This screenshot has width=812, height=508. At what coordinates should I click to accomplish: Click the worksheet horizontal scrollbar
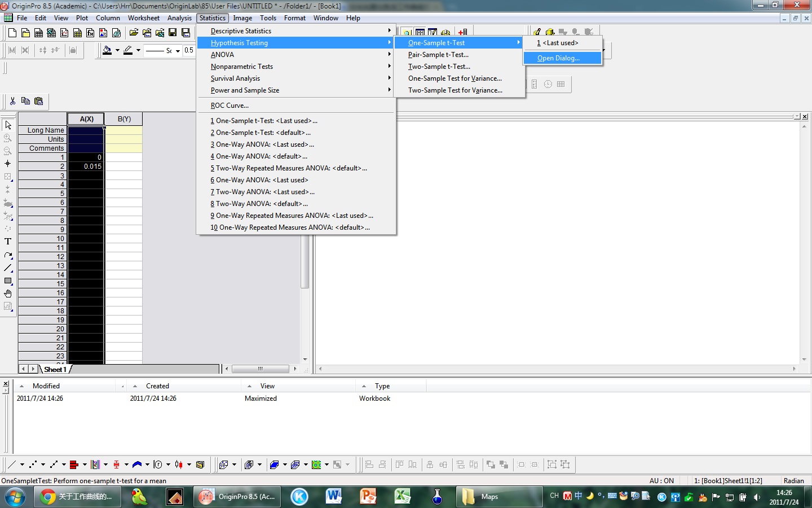tap(261, 369)
